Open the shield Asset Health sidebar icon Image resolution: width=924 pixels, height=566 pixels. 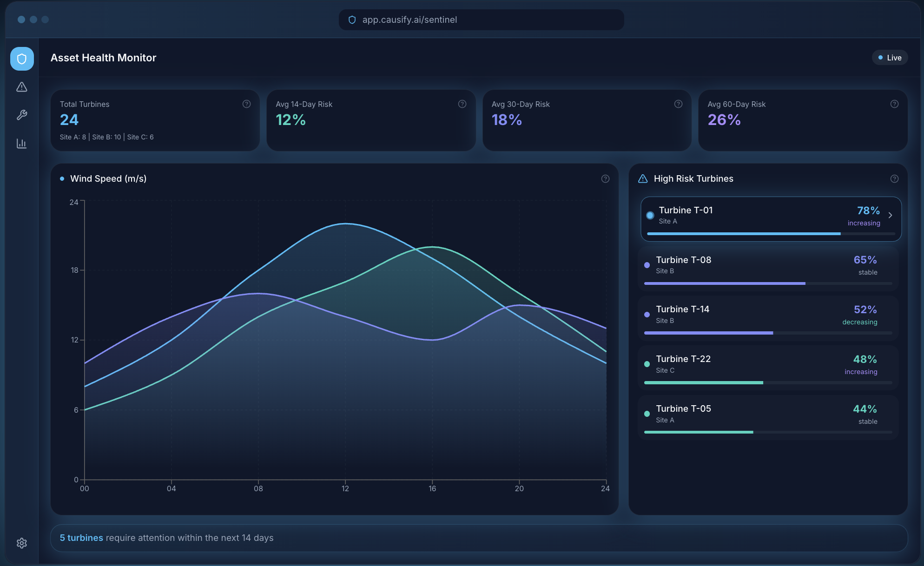(22, 59)
